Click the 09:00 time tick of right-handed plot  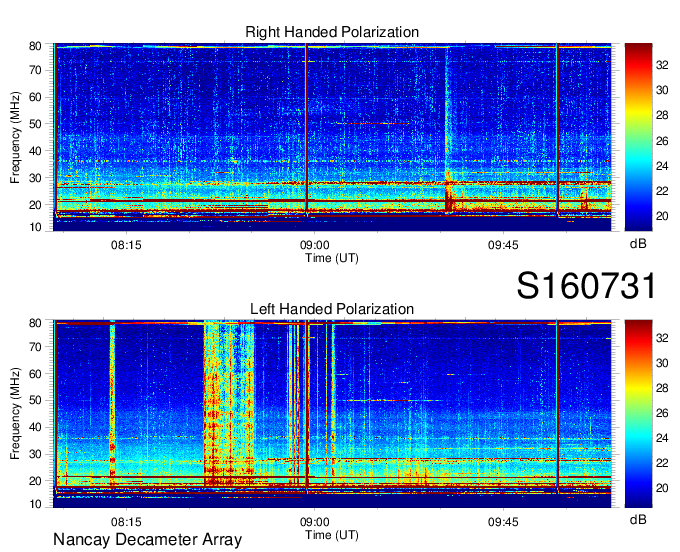click(x=314, y=245)
